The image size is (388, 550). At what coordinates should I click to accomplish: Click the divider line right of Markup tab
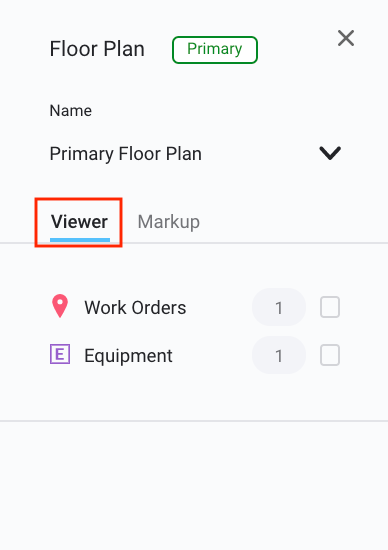point(294,243)
